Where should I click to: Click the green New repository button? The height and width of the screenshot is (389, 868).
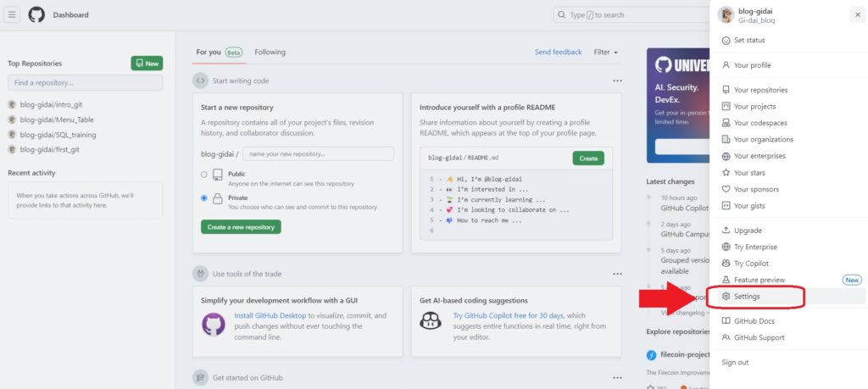[147, 63]
